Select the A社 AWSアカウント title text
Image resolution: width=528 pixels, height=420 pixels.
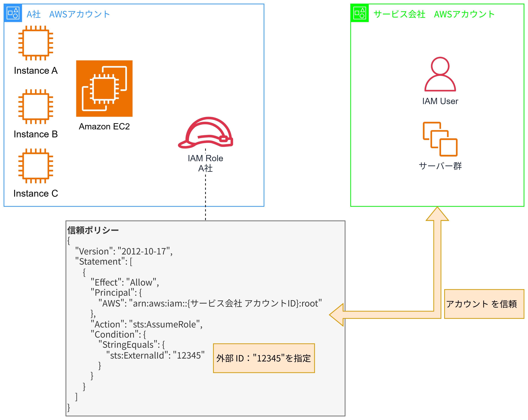pyautogui.click(x=68, y=14)
